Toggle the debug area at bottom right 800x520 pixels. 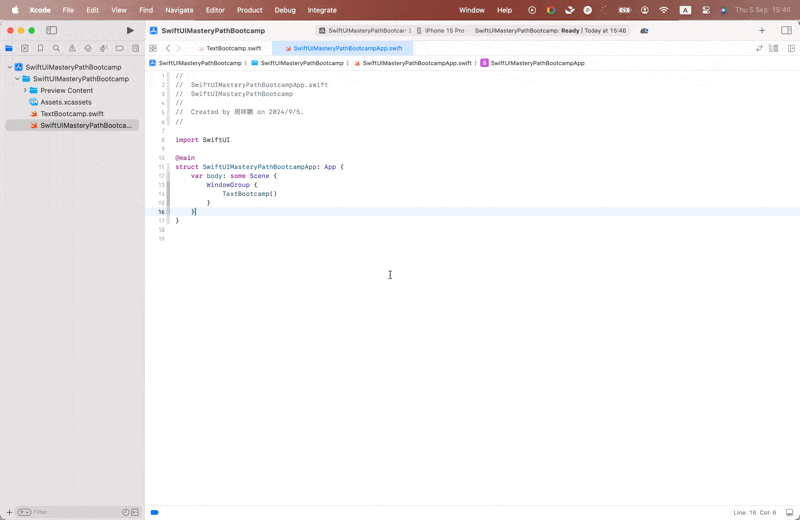point(789,512)
